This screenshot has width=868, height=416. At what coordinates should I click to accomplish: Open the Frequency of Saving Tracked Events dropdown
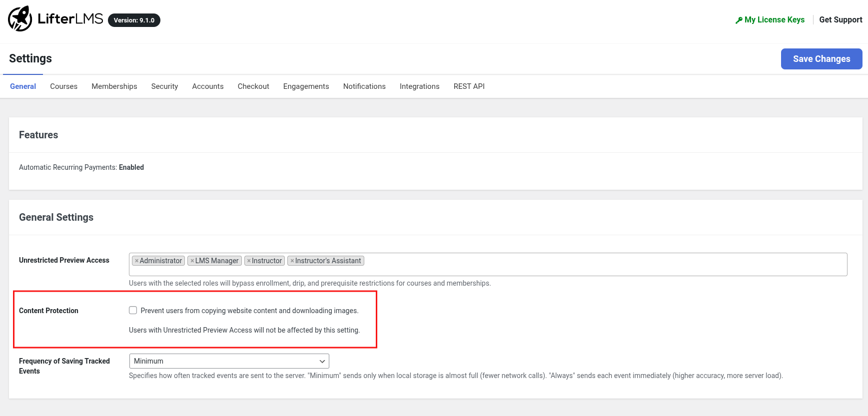(x=229, y=361)
